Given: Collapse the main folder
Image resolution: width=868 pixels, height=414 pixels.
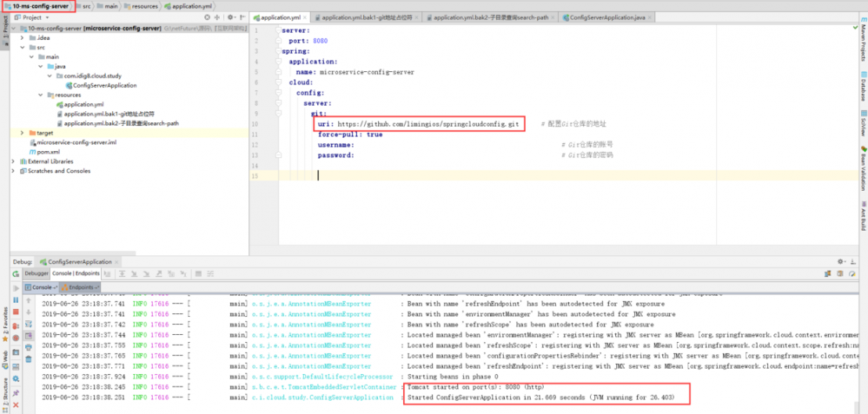Looking at the screenshot, I should (31, 56).
